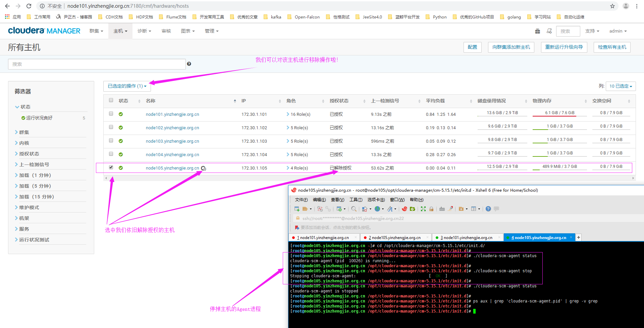
Task: Open the 诊断 top menu
Action: pyautogui.click(x=144, y=31)
